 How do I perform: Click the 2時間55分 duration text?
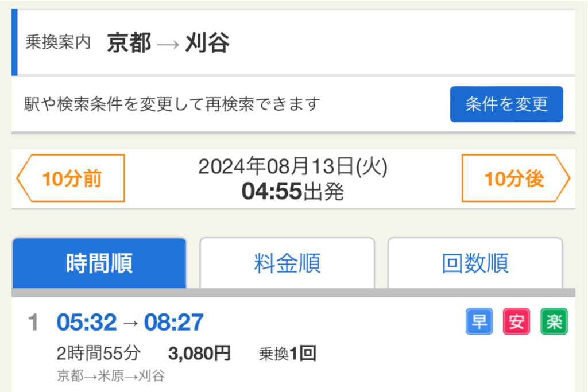pos(98,354)
